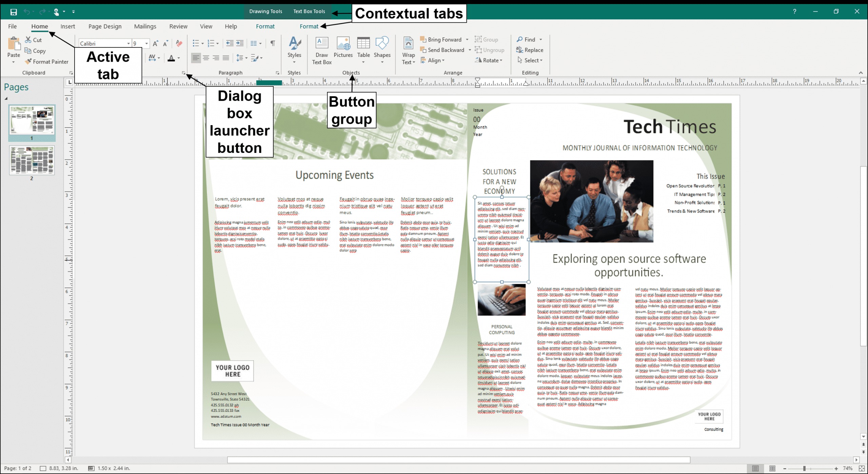
Task: Toggle justify text alignment
Action: point(226,58)
